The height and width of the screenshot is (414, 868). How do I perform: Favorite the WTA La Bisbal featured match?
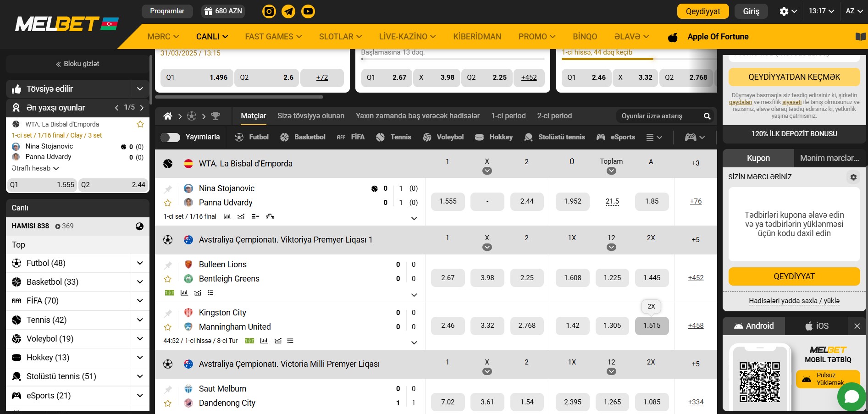coord(140,124)
